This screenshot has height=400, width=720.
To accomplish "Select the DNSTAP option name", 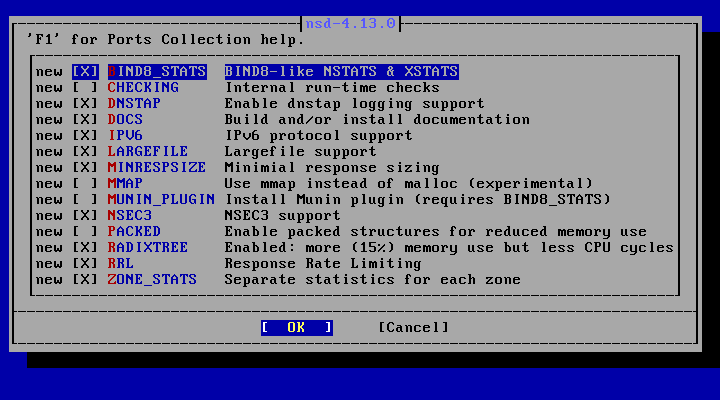I will coord(135,104).
